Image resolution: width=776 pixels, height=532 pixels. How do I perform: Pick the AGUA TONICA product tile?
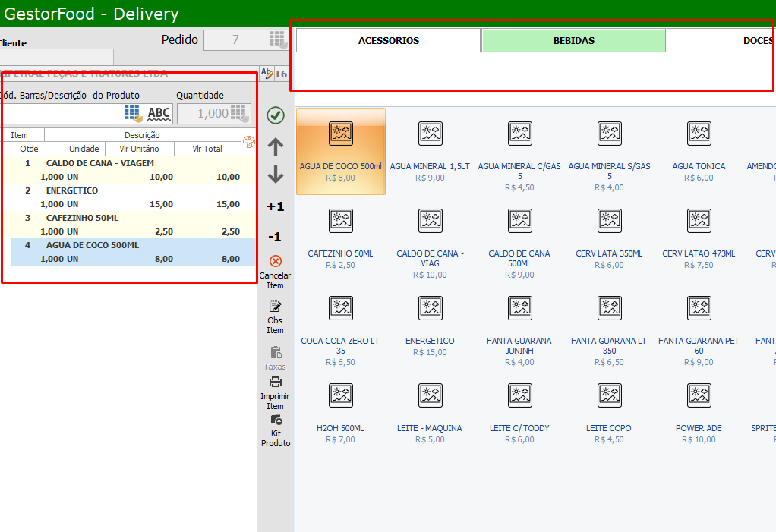(699, 150)
